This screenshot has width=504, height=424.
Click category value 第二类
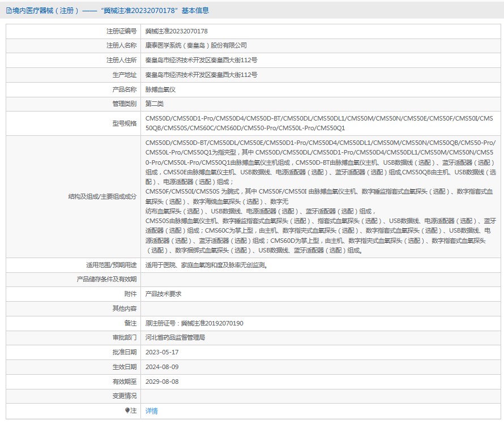coord(155,104)
